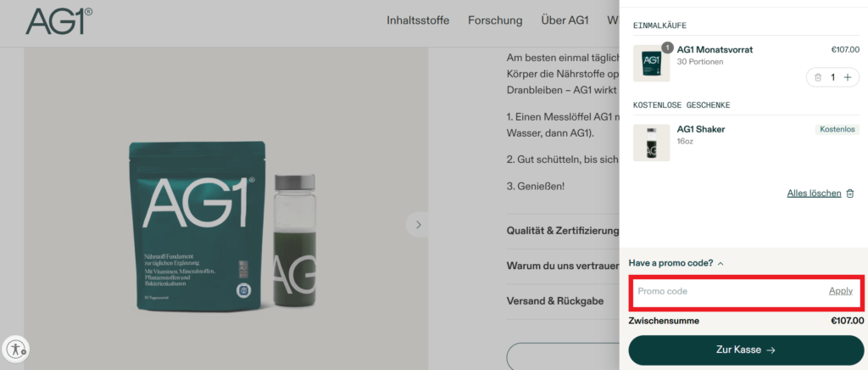Click AG1 Monatsvorrat product thumbnail
The height and width of the screenshot is (370, 868).
(652, 64)
